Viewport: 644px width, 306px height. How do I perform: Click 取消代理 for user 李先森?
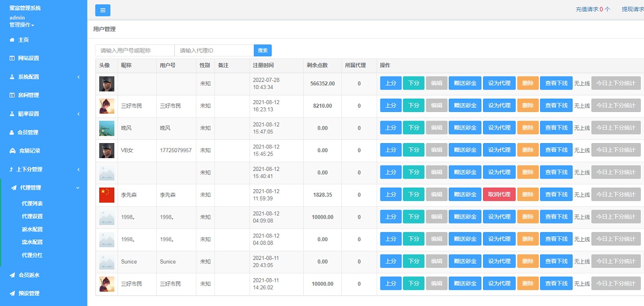(x=499, y=195)
